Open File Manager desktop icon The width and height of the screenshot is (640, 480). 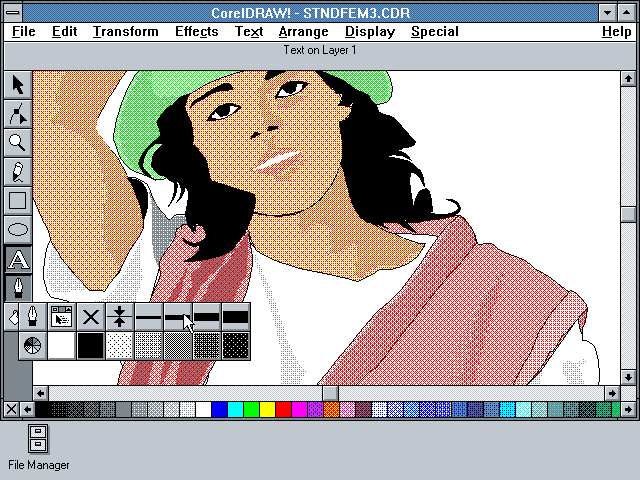point(38,438)
